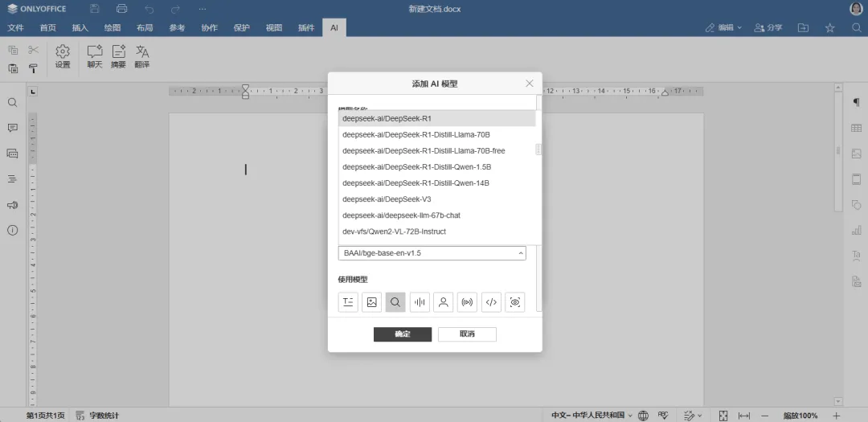
Task: Open table settings in right sidebar
Action: coord(857,128)
